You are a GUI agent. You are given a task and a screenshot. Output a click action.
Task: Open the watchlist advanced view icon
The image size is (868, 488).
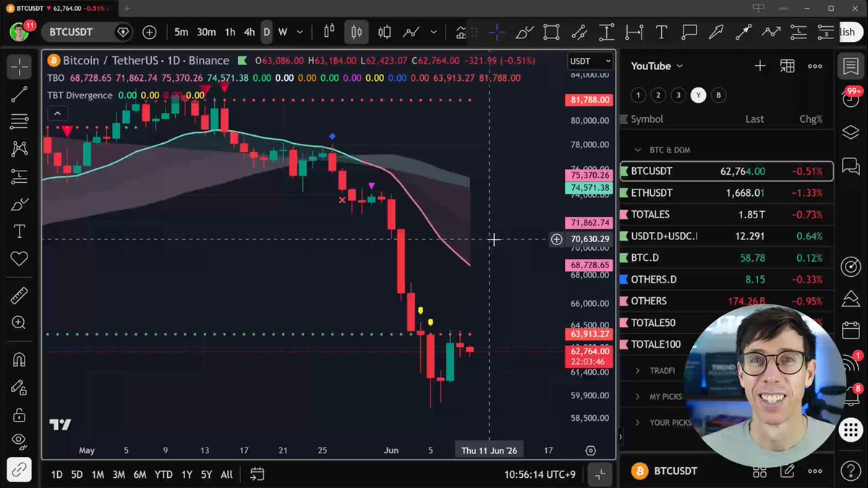click(x=787, y=66)
